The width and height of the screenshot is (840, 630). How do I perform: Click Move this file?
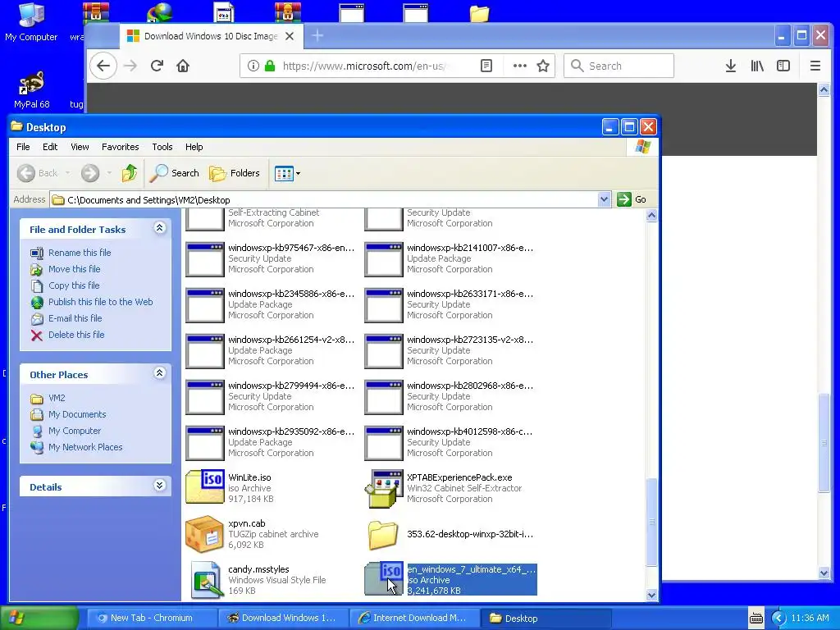[x=74, y=269]
